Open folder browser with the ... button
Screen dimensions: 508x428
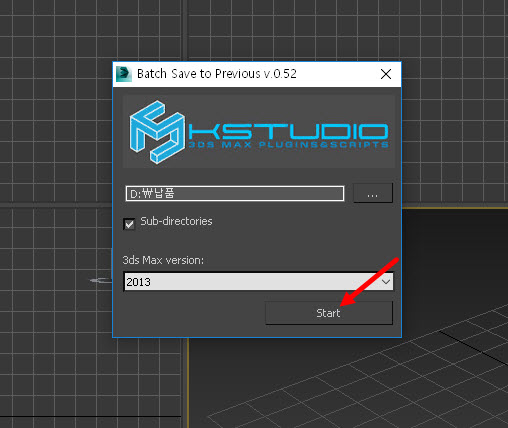373,193
